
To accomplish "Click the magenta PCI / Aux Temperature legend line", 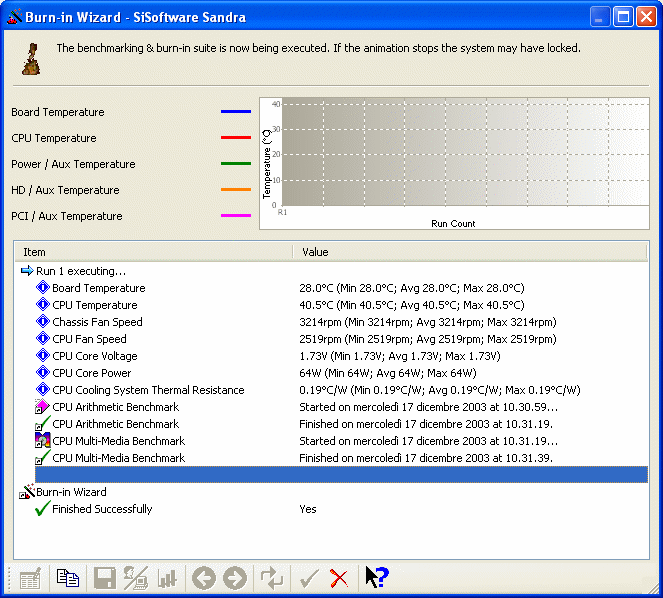I will [236, 216].
